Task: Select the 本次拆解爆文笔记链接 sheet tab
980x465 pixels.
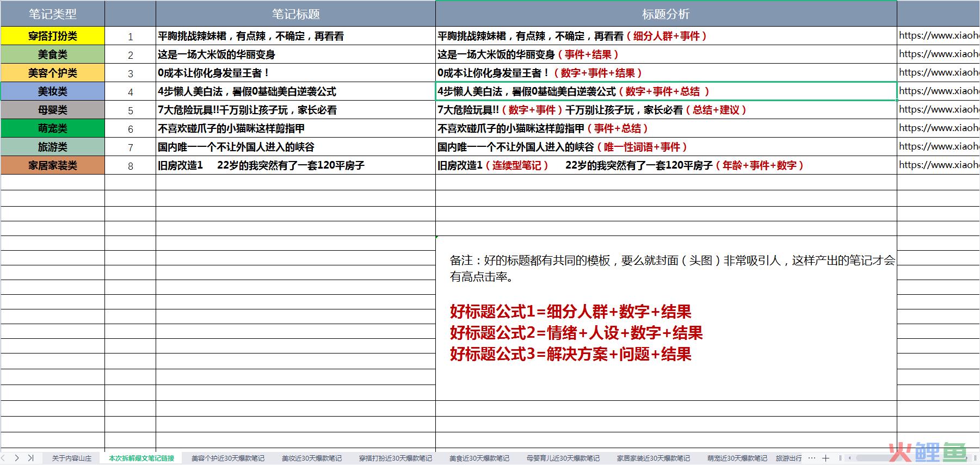Action: (141, 458)
